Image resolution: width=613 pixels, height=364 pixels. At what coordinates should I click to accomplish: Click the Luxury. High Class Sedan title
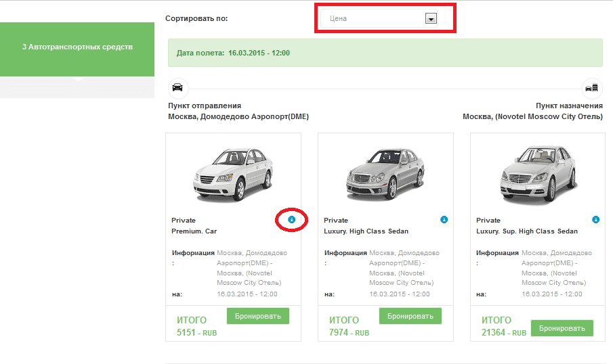click(366, 231)
